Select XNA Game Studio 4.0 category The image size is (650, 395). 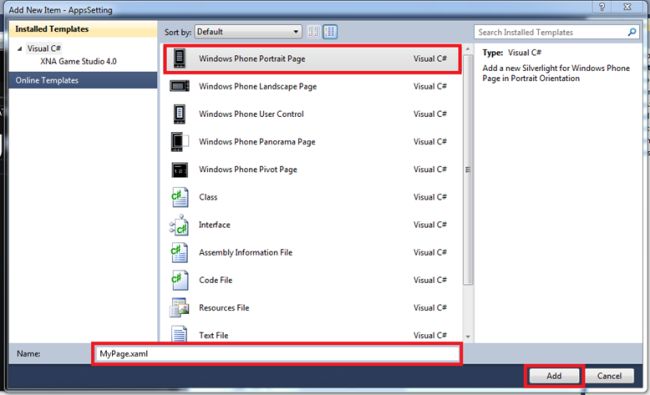[78, 61]
